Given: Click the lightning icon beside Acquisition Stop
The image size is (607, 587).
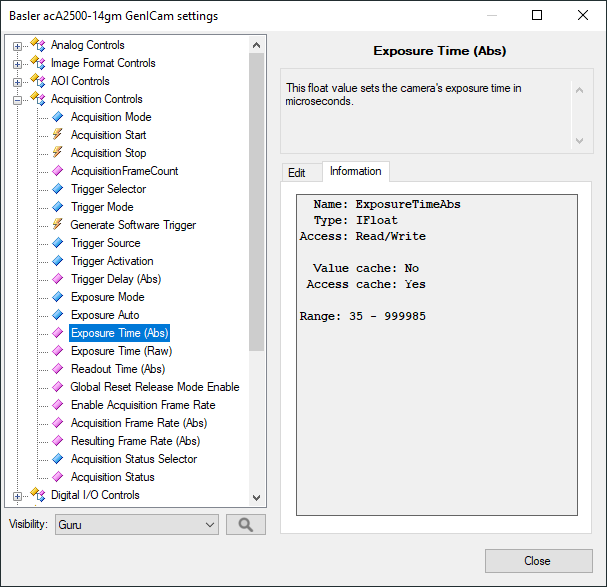Looking at the screenshot, I should tap(57, 153).
